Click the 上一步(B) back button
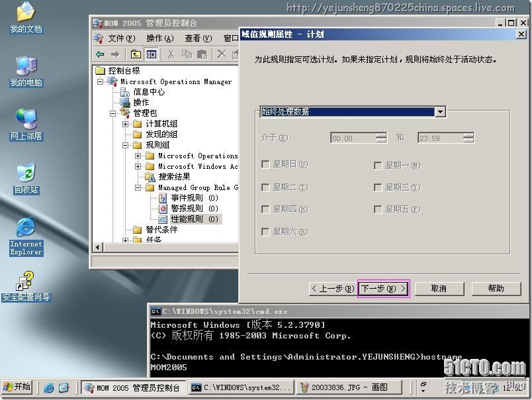532x400 pixels. tap(332, 289)
